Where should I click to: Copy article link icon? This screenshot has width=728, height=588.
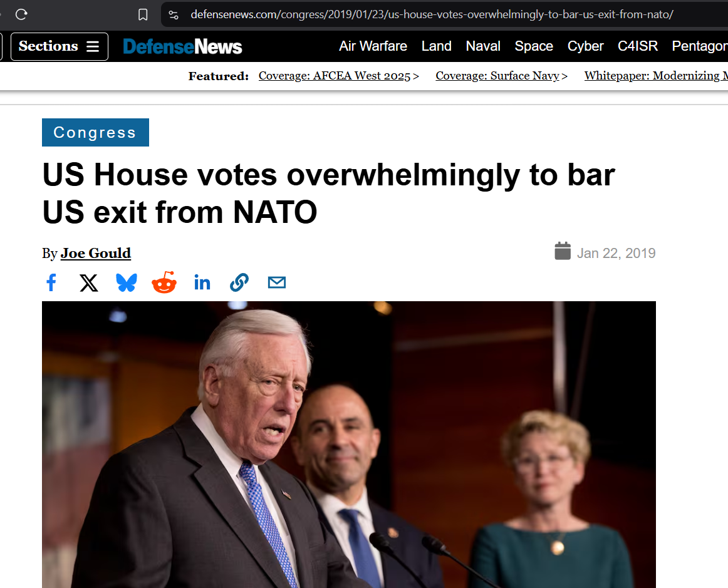239,282
